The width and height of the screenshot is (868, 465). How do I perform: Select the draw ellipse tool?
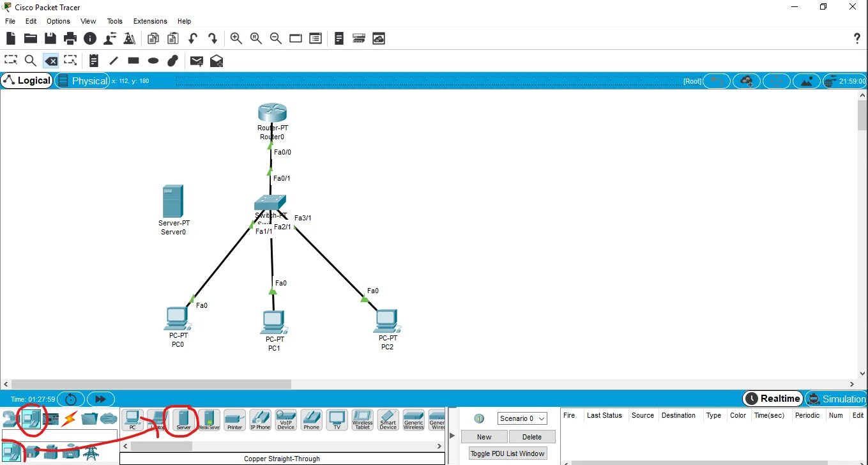click(153, 61)
